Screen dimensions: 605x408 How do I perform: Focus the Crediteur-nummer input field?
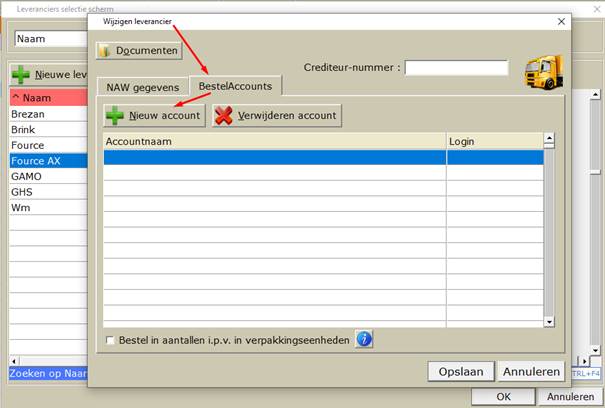point(456,68)
